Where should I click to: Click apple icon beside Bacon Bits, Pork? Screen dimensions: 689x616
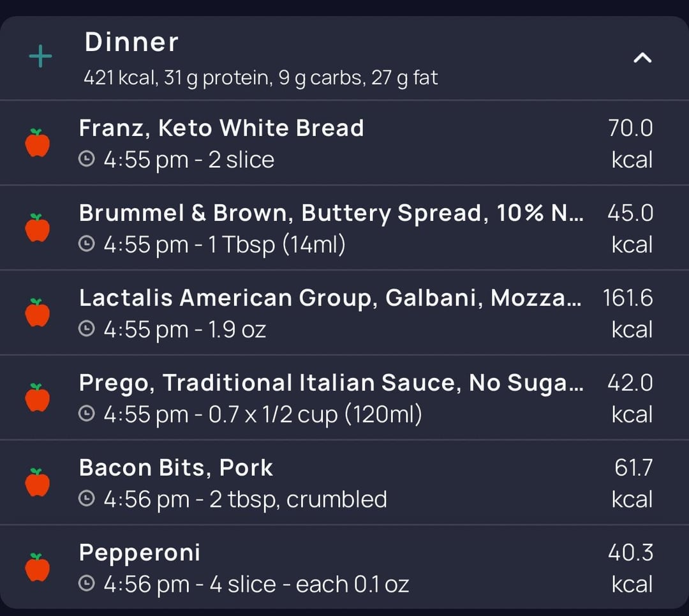pos(38,483)
